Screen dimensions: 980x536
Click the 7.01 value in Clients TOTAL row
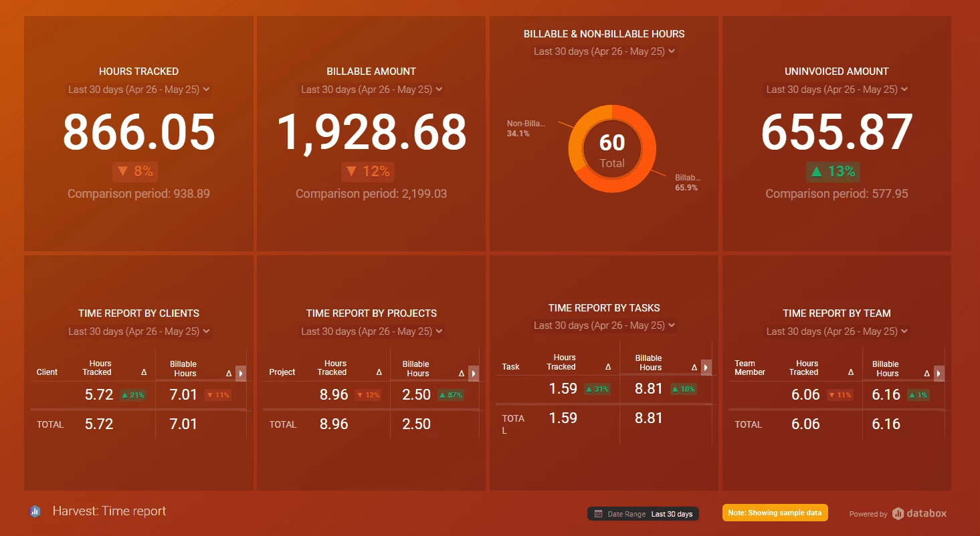[183, 424]
